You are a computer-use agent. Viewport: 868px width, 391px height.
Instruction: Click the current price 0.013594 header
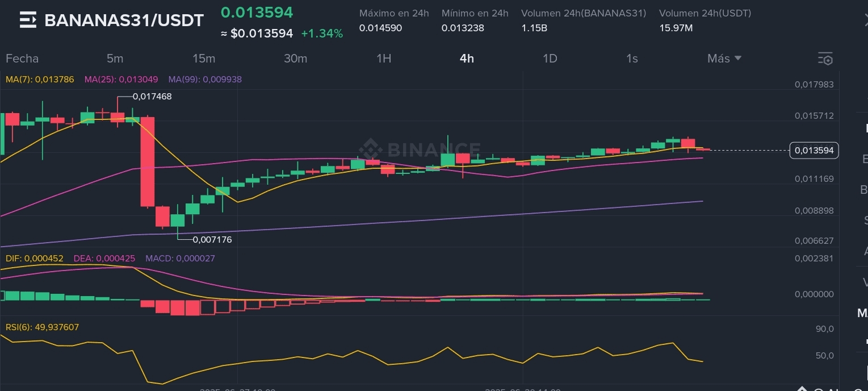click(257, 13)
